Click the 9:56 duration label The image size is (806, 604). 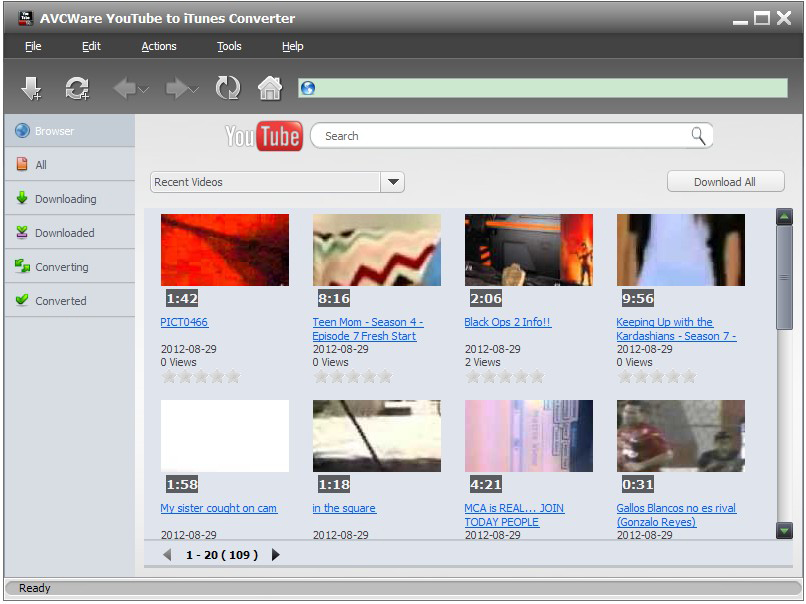tap(637, 298)
